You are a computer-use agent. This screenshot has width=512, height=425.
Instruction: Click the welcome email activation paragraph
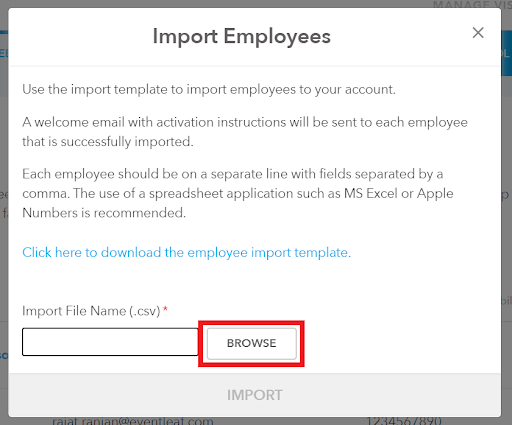(245, 132)
